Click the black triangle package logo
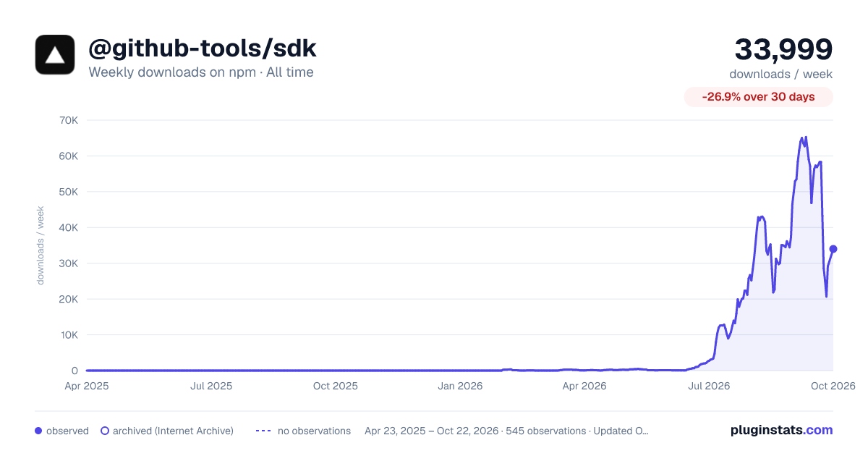 tap(55, 54)
